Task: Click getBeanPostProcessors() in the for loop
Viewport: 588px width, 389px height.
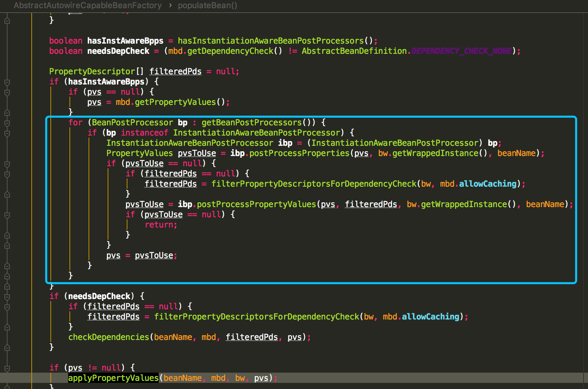Action: coord(256,123)
